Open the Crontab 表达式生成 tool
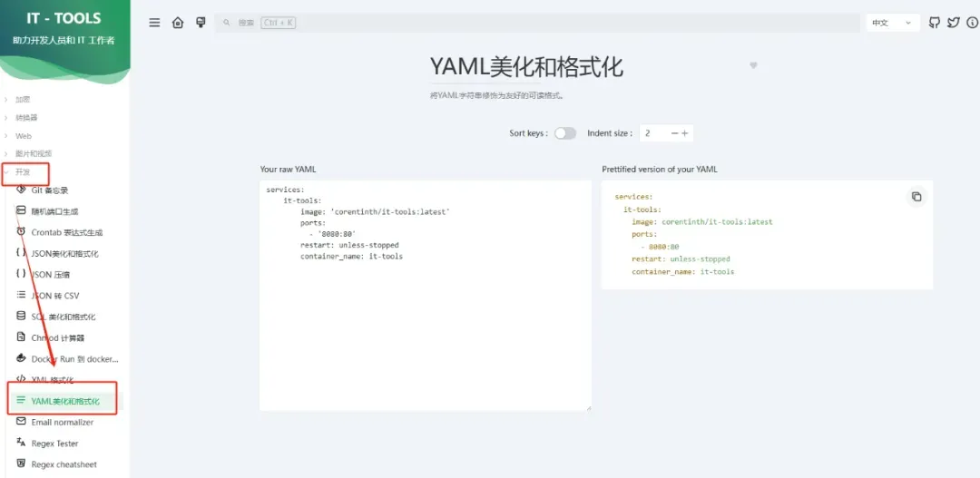Image resolution: width=980 pixels, height=478 pixels. (x=65, y=232)
